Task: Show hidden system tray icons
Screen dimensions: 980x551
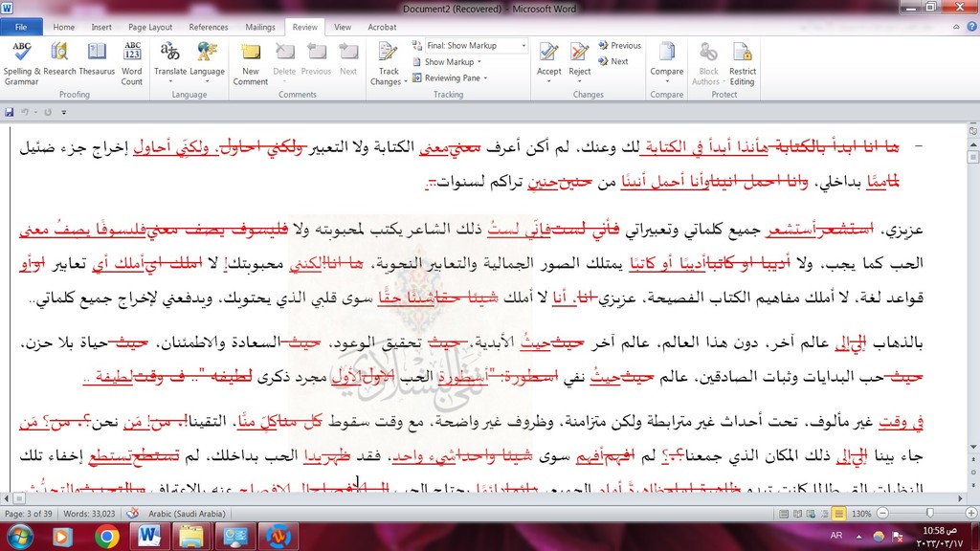Action: point(858,537)
